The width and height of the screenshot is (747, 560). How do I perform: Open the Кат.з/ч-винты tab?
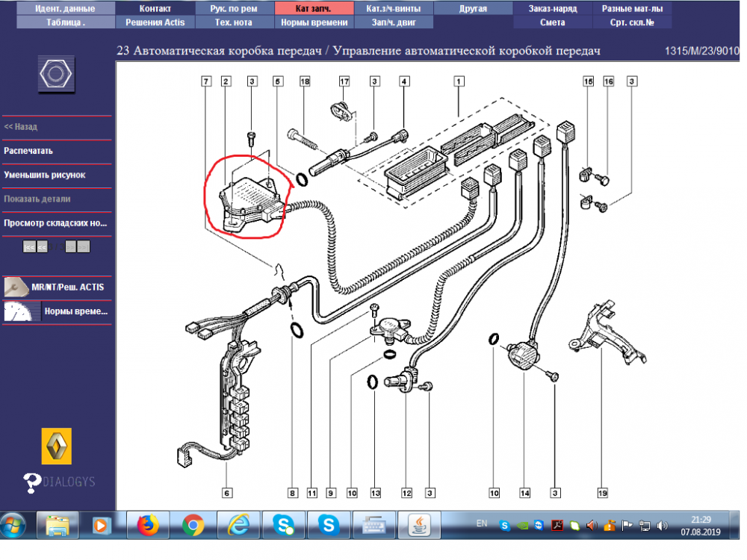coord(393,8)
